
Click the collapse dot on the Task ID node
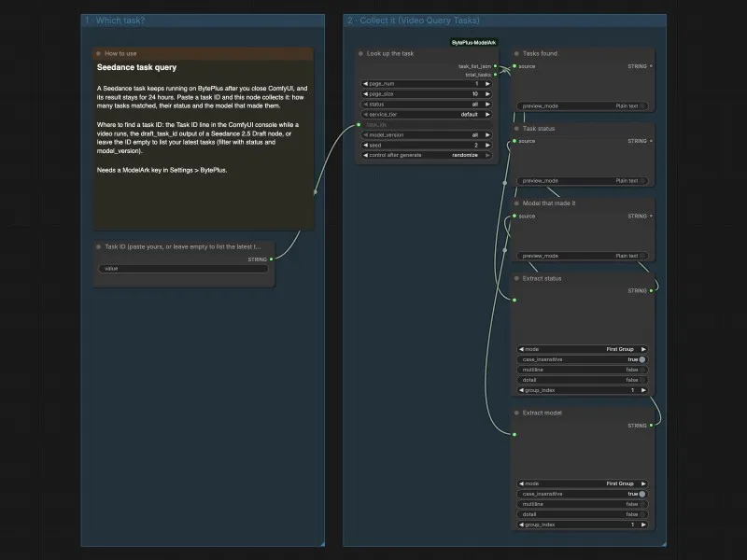tap(99, 246)
